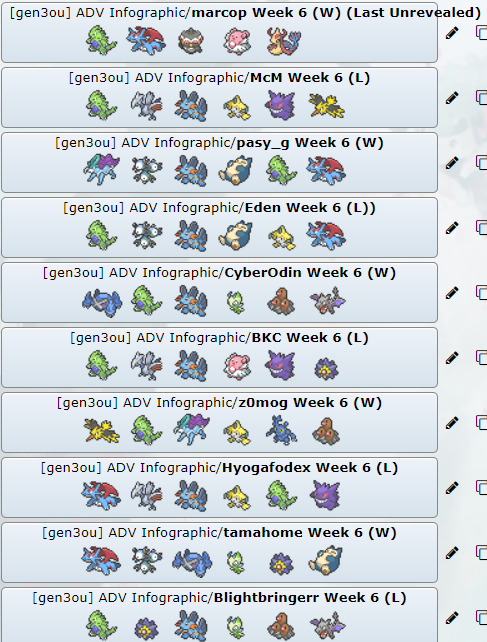Screen dimensions: 487x642
Task: Open the tamahome Week 6 (W) team
Action: 220,552
